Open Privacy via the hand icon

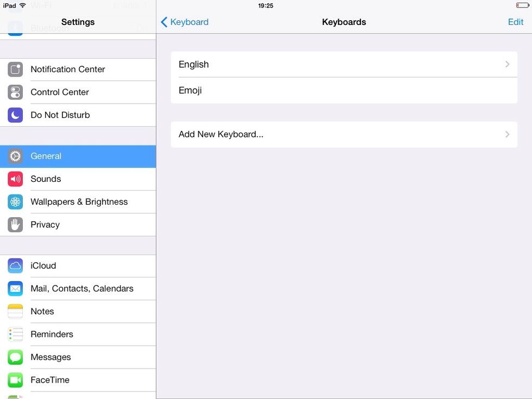pyautogui.click(x=15, y=224)
